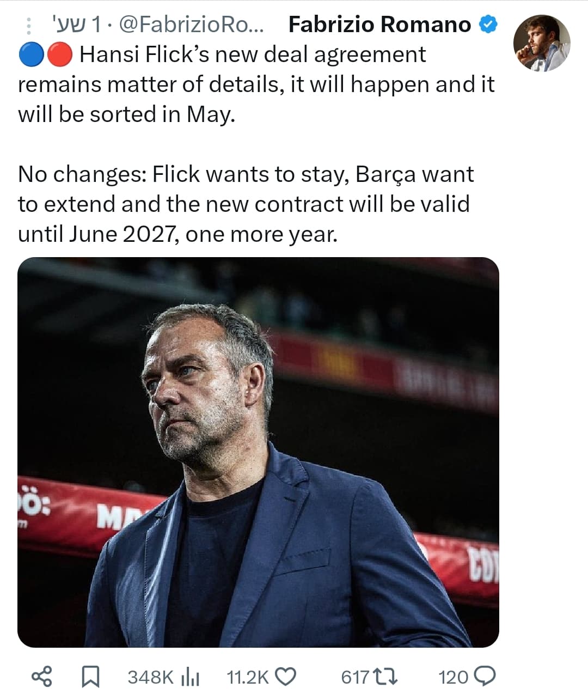Click the red circle emoji

[59, 54]
